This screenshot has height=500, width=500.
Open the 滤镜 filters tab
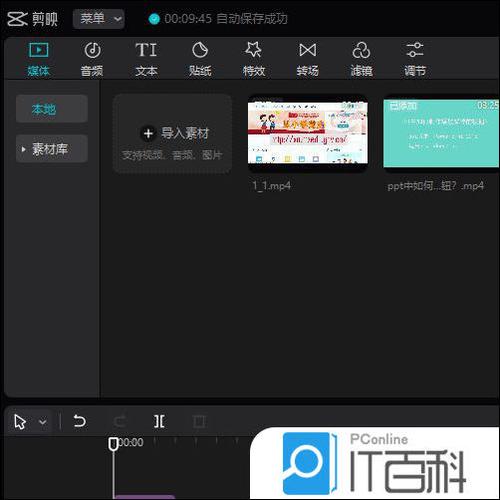coord(361,60)
